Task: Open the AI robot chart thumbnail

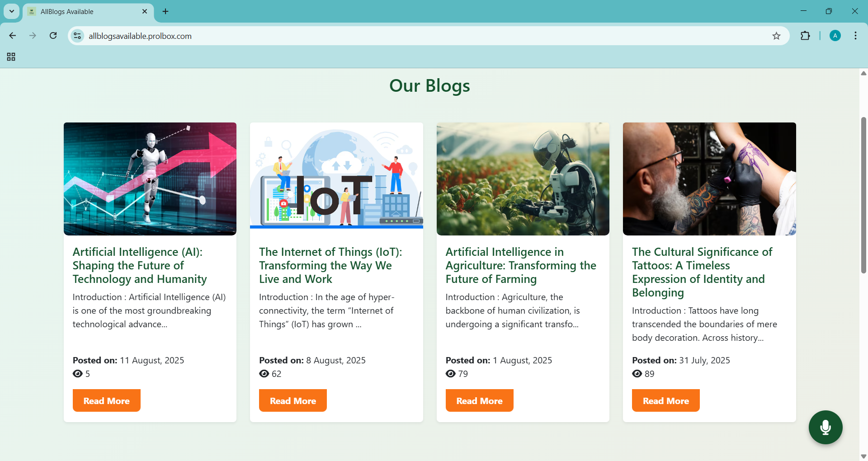Action: [x=150, y=179]
